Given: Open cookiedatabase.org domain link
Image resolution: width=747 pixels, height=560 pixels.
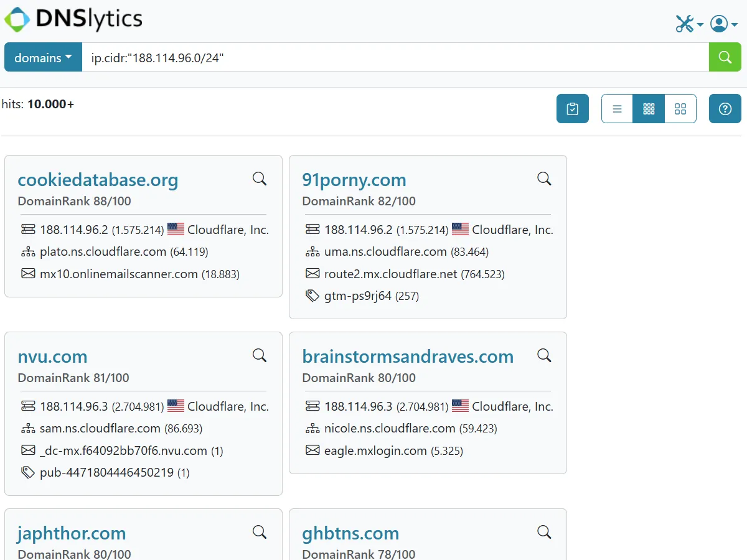Looking at the screenshot, I should pos(98,180).
